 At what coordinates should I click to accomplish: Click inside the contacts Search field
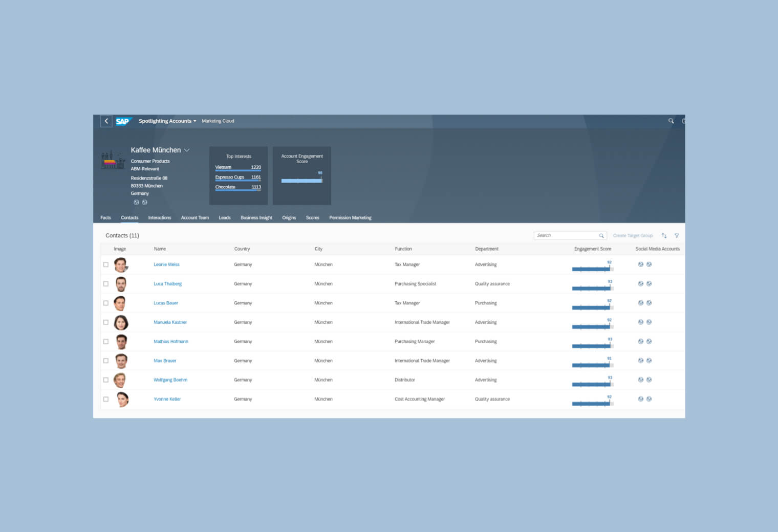[x=563, y=235]
